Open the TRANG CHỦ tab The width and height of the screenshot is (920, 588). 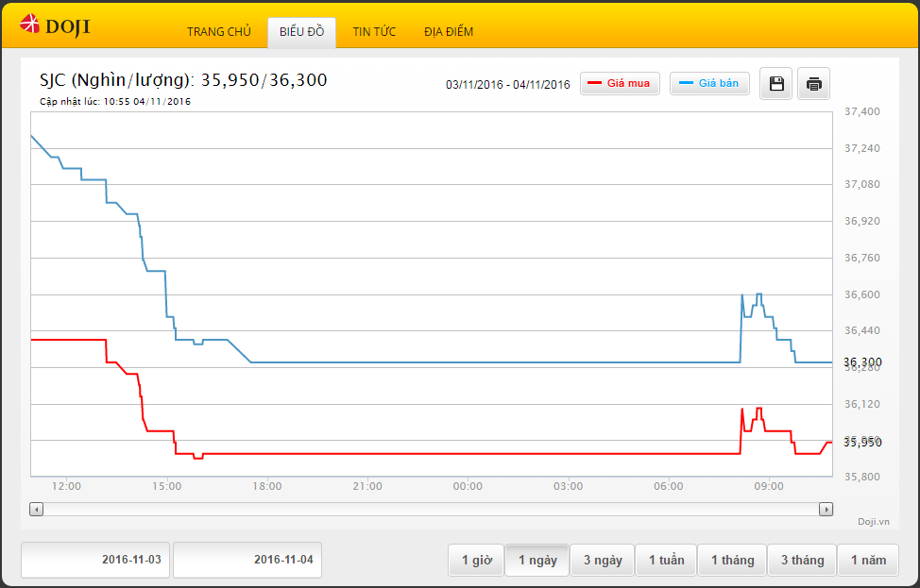(x=219, y=32)
